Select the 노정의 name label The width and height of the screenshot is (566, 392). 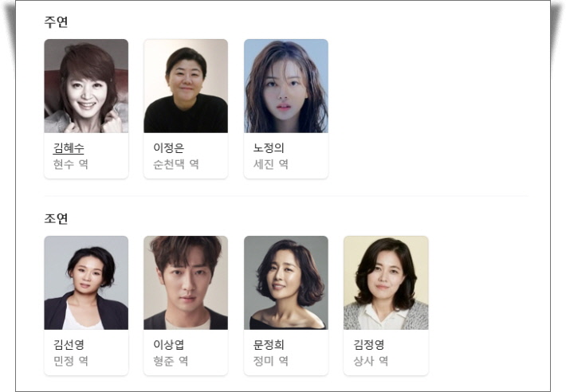coord(269,148)
